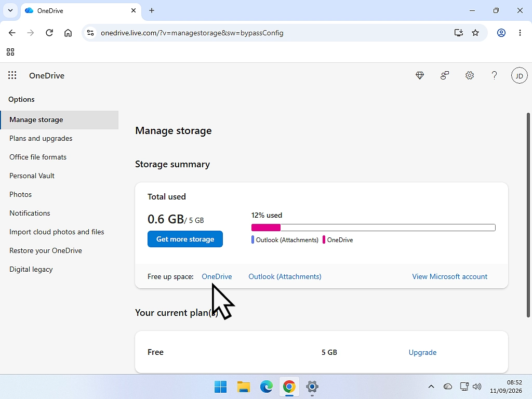Open Restore your OneDrive option
Image resolution: width=532 pixels, height=399 pixels.
pyautogui.click(x=46, y=250)
